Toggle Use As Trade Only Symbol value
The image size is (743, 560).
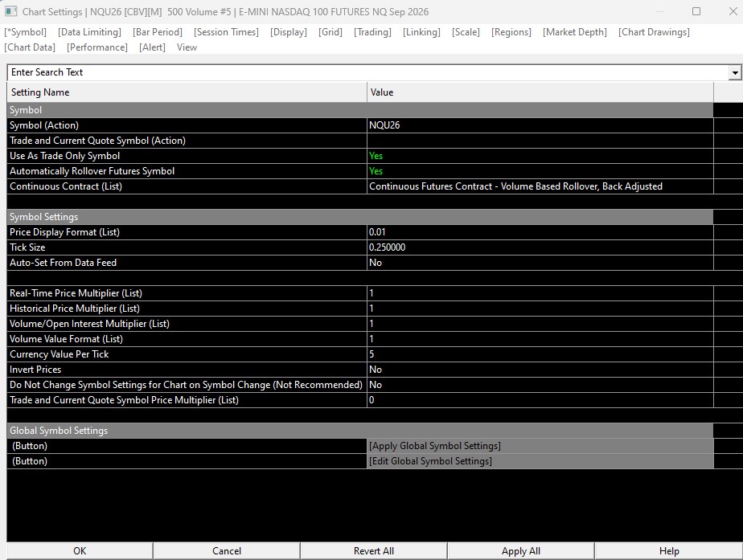pos(540,156)
